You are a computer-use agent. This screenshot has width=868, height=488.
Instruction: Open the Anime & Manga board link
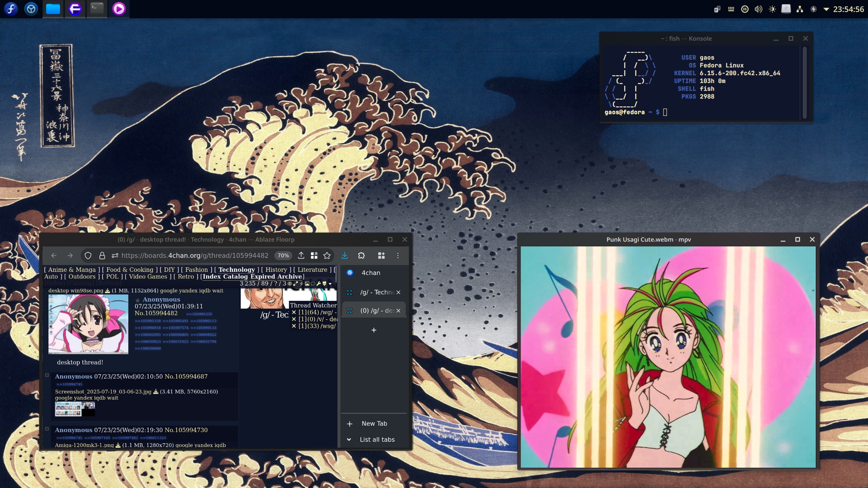coord(72,270)
